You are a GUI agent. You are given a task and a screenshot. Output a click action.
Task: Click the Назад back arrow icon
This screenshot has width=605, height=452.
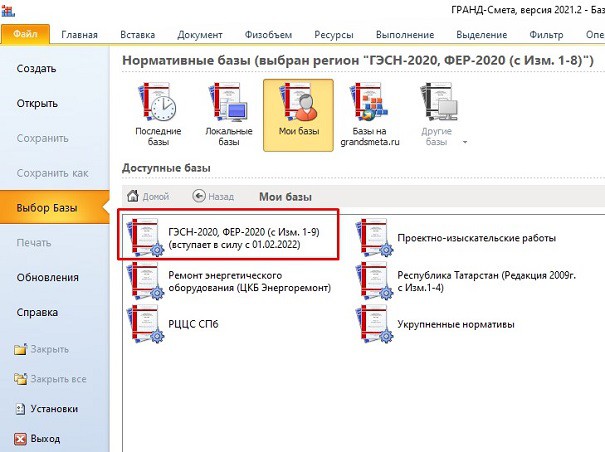pyautogui.click(x=199, y=196)
